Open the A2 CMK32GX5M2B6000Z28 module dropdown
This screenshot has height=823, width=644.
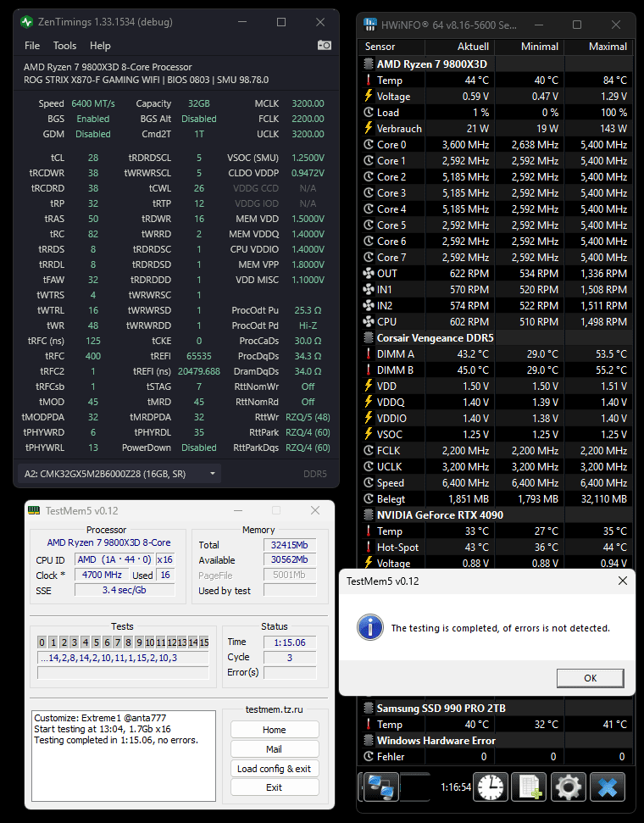(119, 474)
